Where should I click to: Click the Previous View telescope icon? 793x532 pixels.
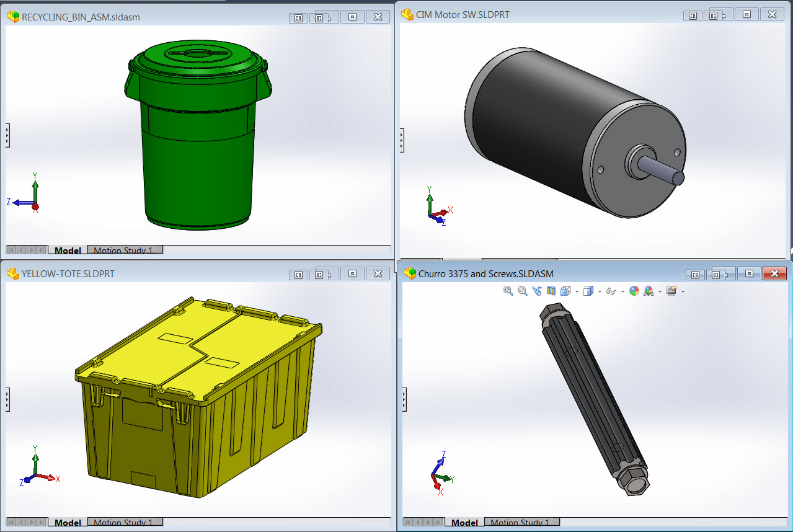click(x=538, y=290)
